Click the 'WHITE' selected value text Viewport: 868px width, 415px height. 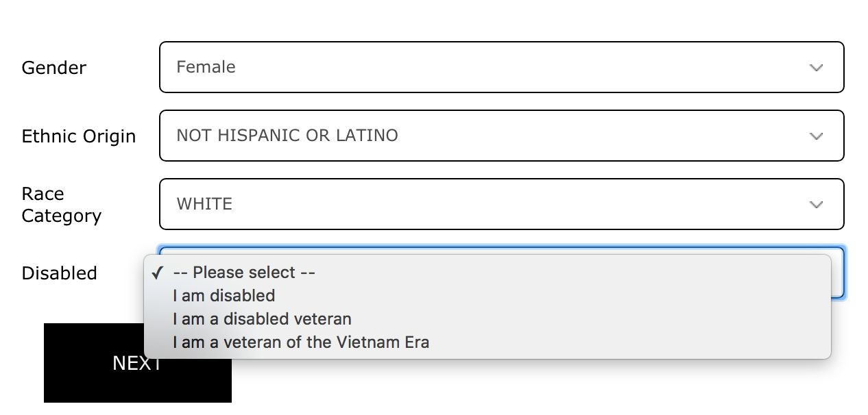coord(204,204)
